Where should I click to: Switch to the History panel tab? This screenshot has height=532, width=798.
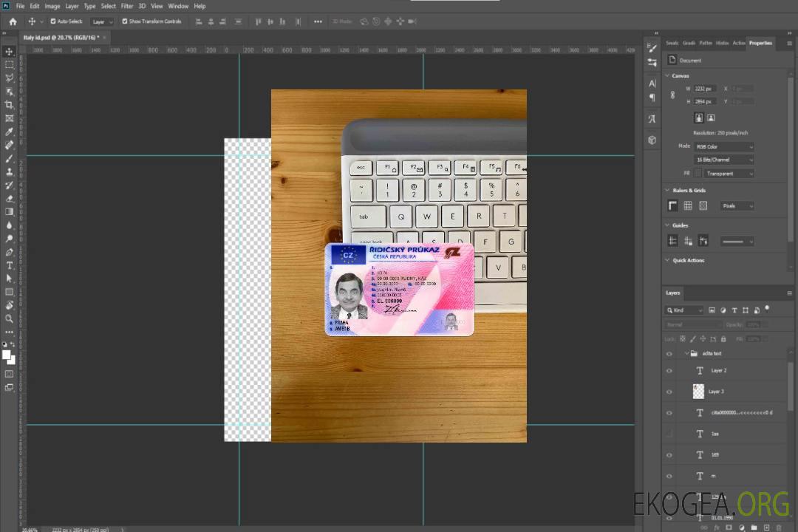[x=722, y=44]
